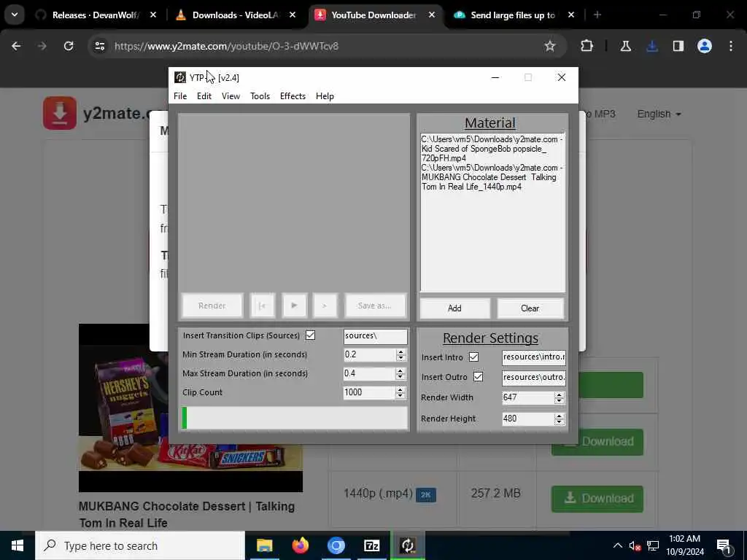Click the Render button
This screenshot has height=560, width=747.
point(212,306)
